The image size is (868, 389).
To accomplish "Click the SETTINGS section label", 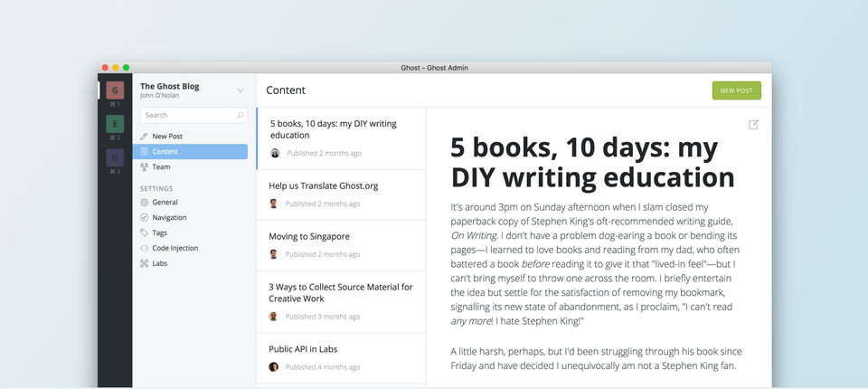I will pos(156,188).
